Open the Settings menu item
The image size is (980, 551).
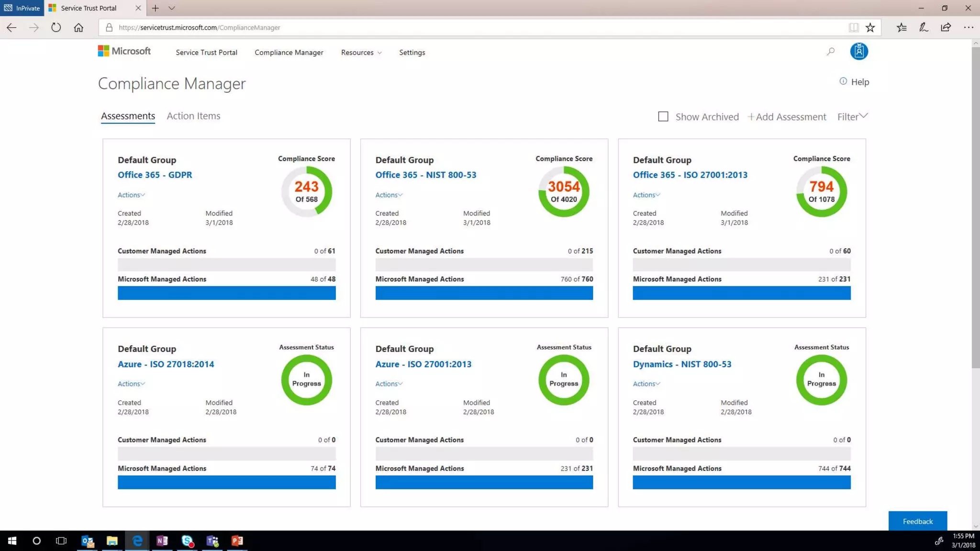pyautogui.click(x=412, y=53)
